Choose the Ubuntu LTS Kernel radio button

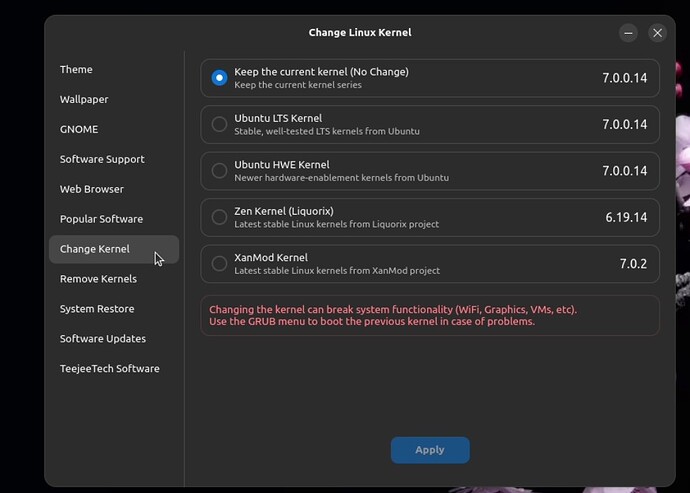pos(219,124)
